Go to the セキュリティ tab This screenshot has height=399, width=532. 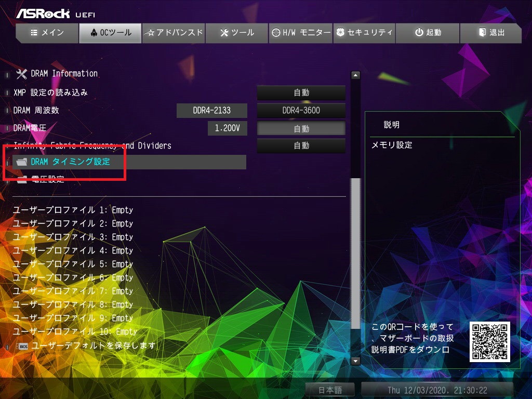tap(364, 33)
